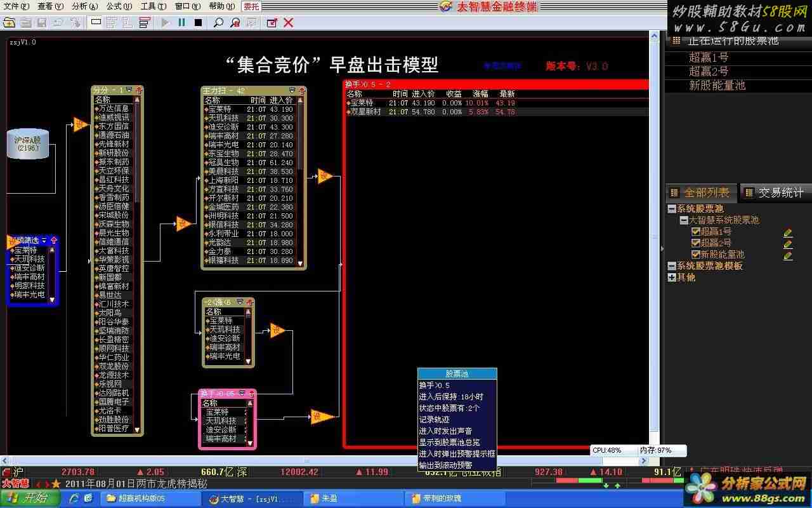Viewport: 812px width, 508px height.
Task: Collapse the 系统股票池模板 tree node
Action: click(x=672, y=266)
